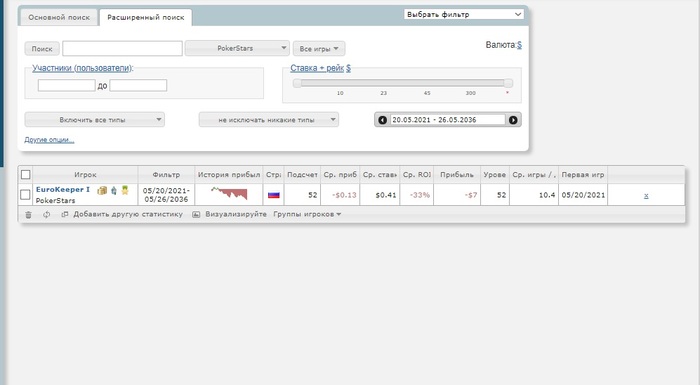Sort by the Фильтр column header

(166, 175)
